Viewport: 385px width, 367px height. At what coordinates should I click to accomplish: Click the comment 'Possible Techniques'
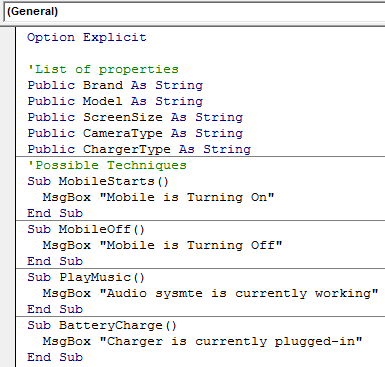pyautogui.click(x=107, y=165)
